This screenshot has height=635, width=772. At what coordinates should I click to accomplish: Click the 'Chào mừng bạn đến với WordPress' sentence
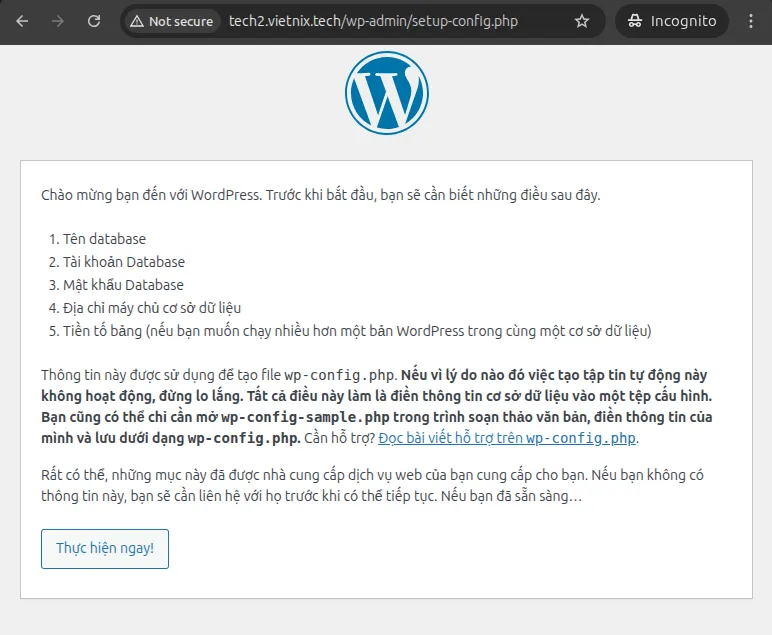321,195
